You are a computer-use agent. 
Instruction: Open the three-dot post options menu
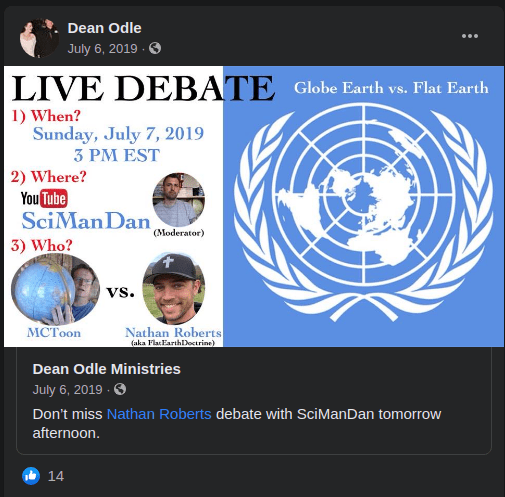[470, 36]
